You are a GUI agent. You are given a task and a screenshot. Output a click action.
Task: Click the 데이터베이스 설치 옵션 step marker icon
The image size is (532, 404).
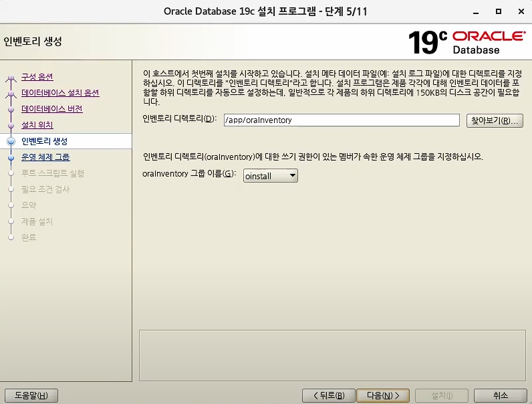[x=11, y=94]
